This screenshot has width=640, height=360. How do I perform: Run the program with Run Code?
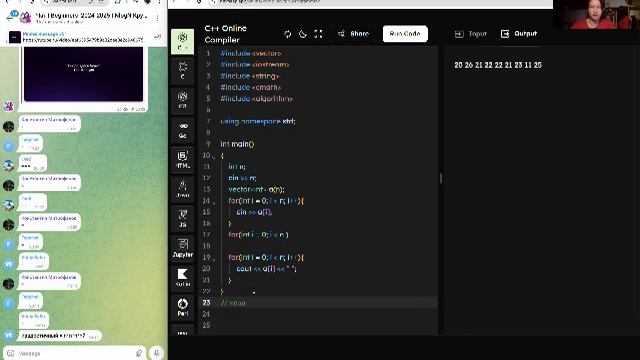405,34
